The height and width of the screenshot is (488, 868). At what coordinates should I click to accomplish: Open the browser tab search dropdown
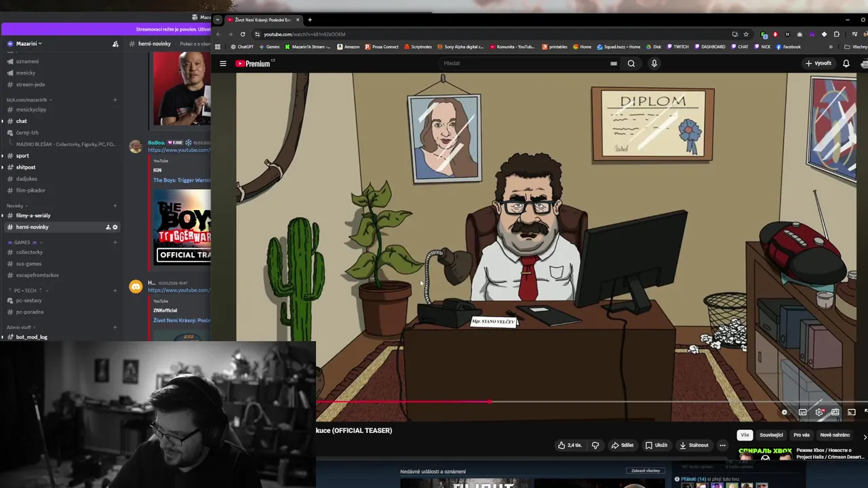[218, 20]
